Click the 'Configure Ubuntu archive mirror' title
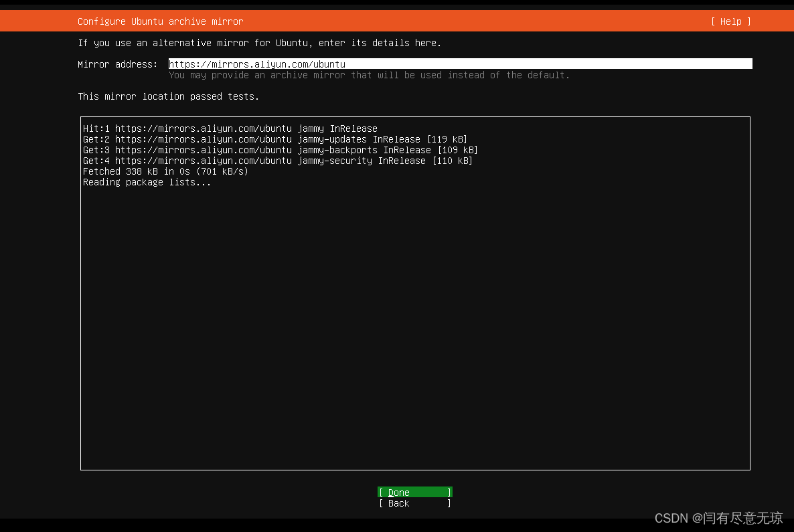The image size is (794, 532). [160, 21]
